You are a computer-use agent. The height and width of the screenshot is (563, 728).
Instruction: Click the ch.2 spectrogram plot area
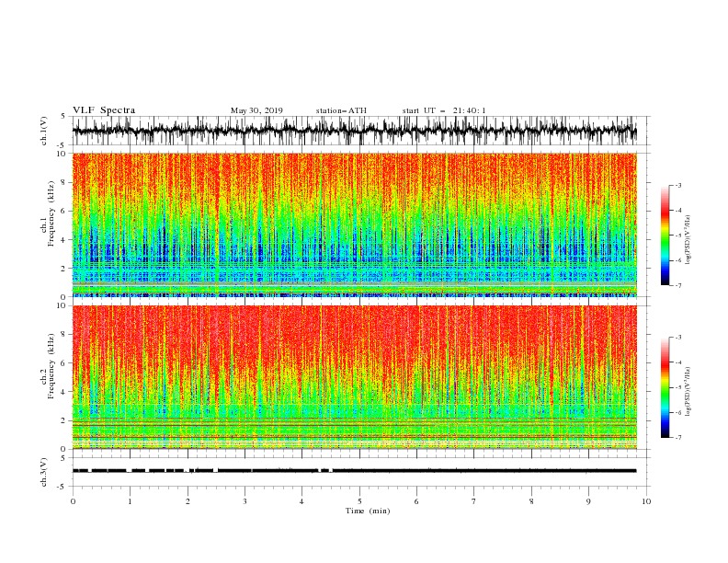tap(354, 377)
